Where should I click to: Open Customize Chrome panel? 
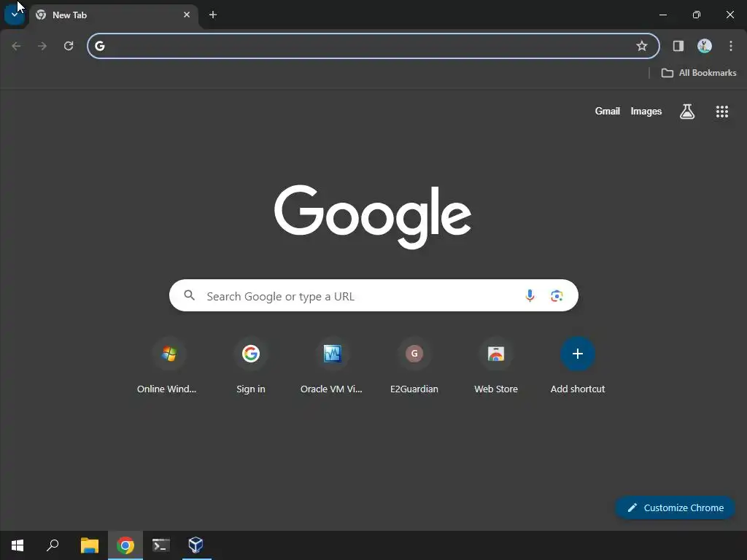click(x=675, y=507)
